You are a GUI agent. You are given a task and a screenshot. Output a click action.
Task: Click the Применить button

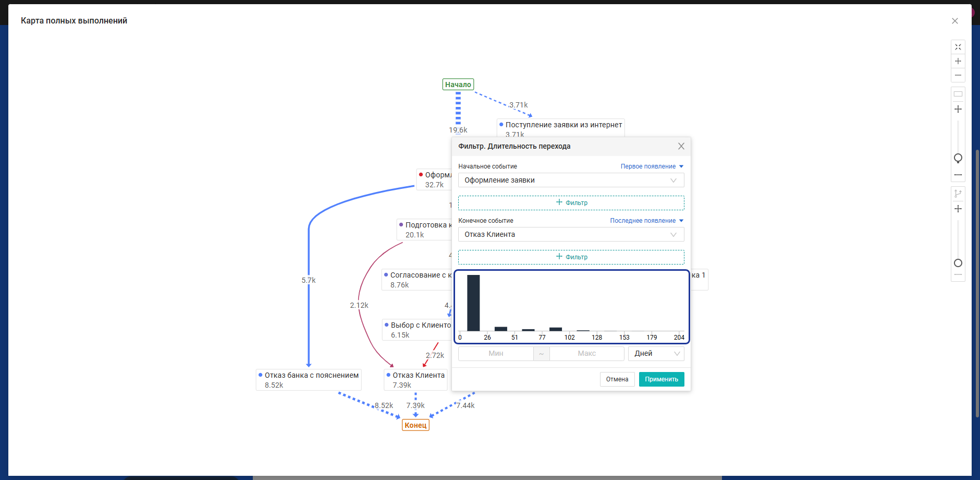tap(661, 379)
